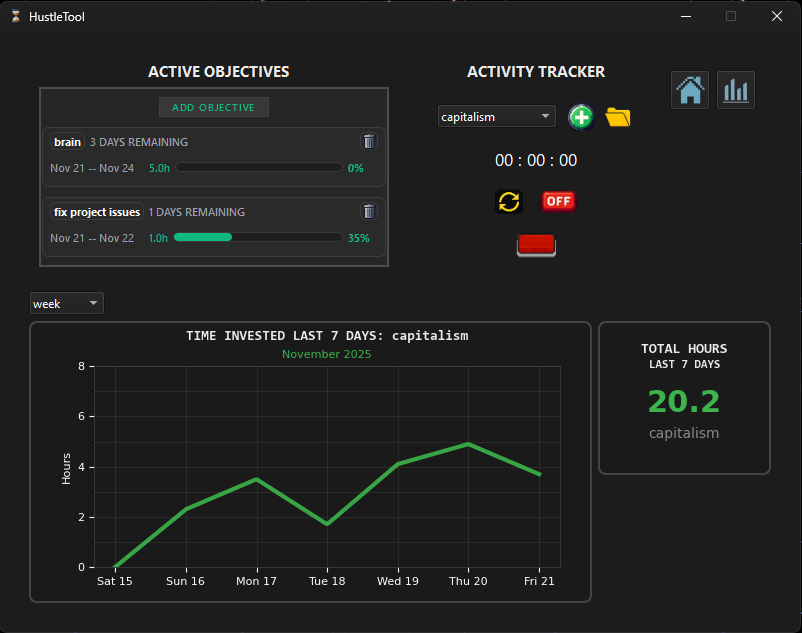
Task: Open the home view icon
Action: (x=689, y=90)
